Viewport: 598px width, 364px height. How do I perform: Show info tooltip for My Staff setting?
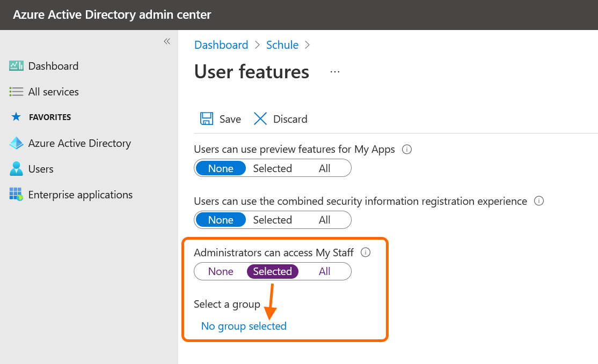[366, 252]
